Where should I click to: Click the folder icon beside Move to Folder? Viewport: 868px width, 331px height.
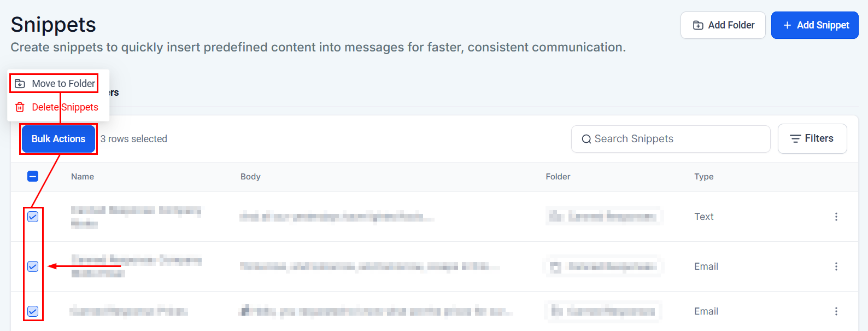[x=20, y=84]
